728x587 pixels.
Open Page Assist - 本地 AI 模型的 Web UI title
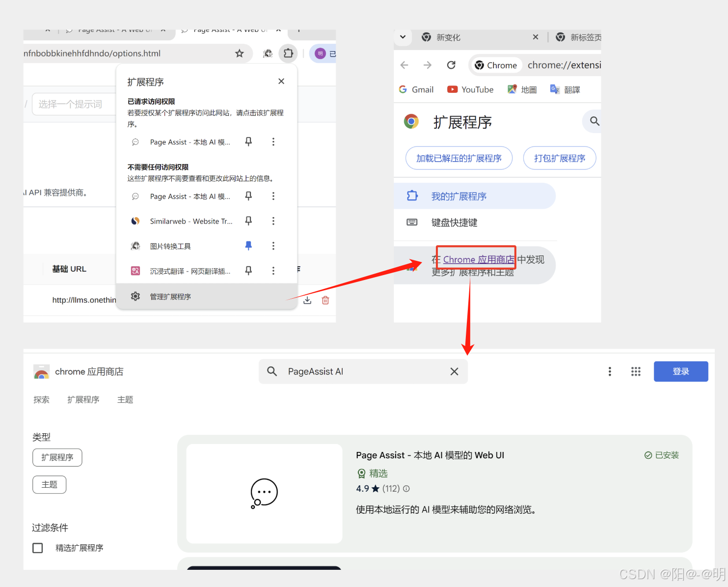pos(430,455)
